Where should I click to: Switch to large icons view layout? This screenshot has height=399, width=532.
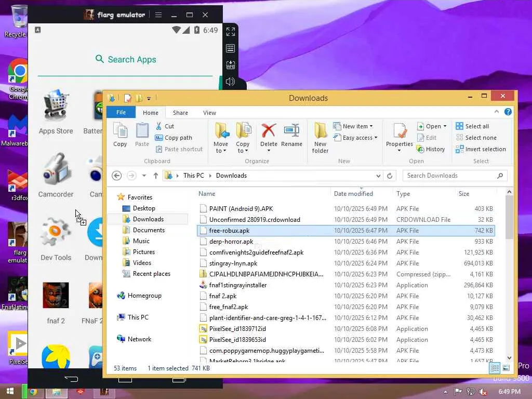click(506, 368)
